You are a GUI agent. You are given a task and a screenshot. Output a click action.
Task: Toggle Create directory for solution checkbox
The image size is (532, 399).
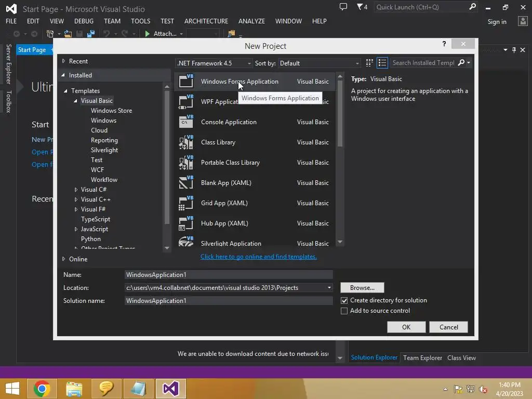coord(344,300)
